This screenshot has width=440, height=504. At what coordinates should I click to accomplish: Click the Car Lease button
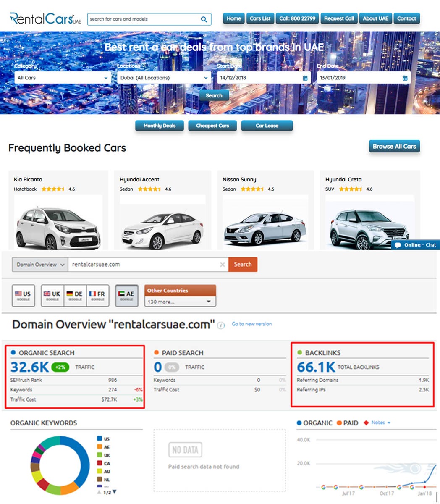click(267, 126)
